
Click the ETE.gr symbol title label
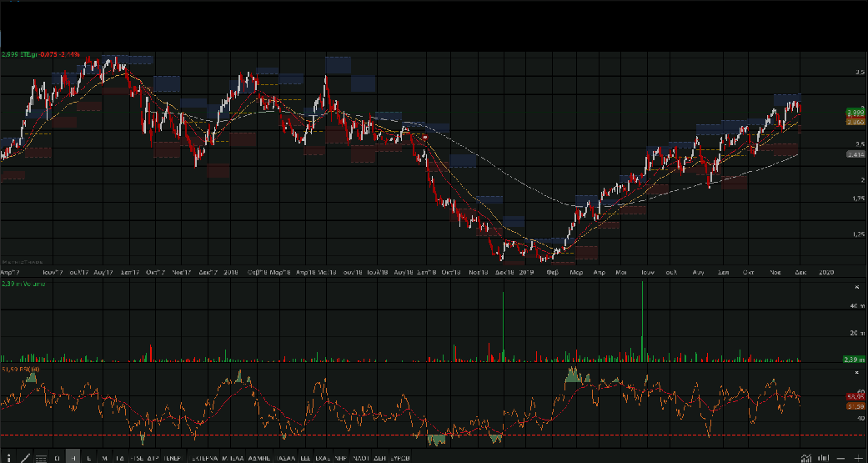point(29,54)
